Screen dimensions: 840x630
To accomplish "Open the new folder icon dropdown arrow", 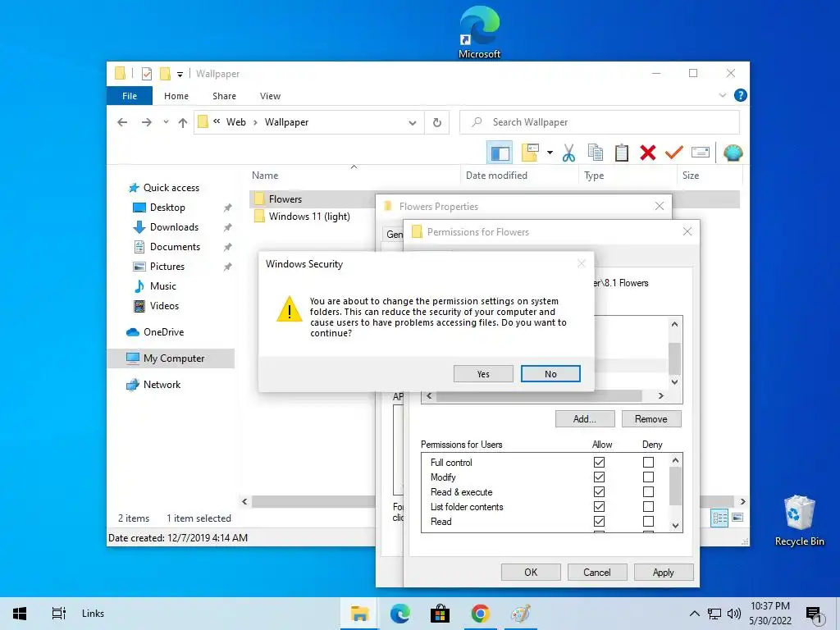I will tap(550, 153).
